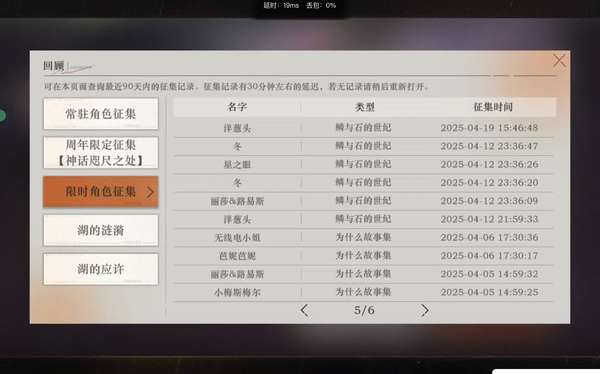Open the 湖的涟漪 tab
The height and width of the screenshot is (374, 600).
(101, 230)
